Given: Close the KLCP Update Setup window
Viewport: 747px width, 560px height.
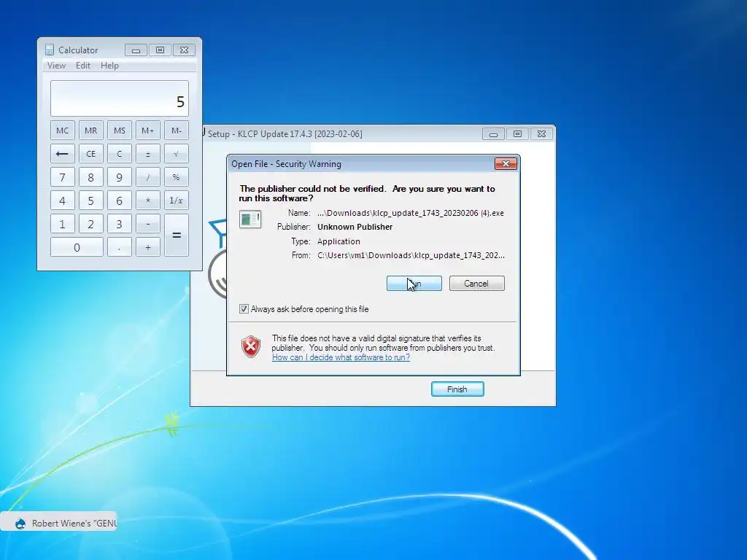Looking at the screenshot, I should pos(541,134).
